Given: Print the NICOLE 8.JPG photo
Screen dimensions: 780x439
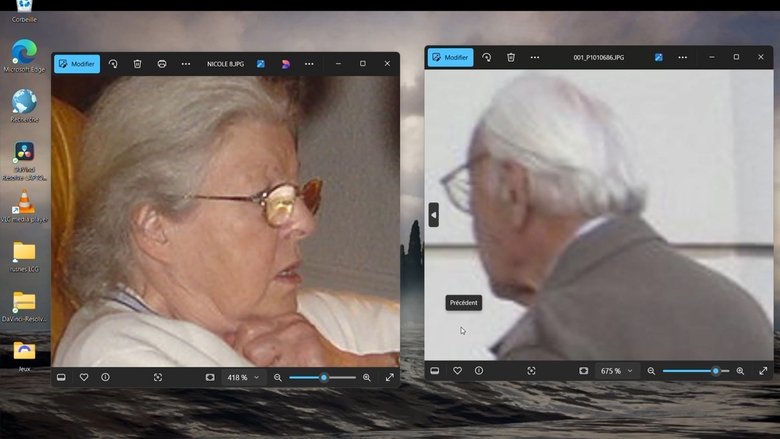Looking at the screenshot, I should 161,64.
